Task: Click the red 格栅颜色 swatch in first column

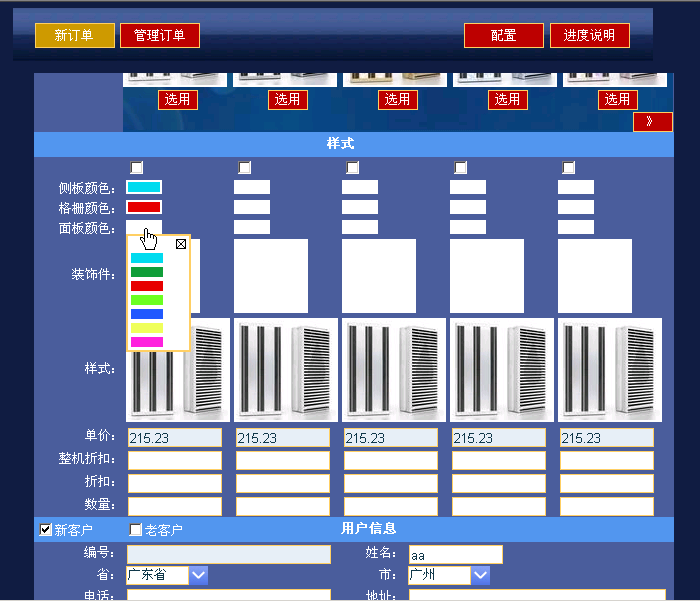Action: [x=144, y=207]
